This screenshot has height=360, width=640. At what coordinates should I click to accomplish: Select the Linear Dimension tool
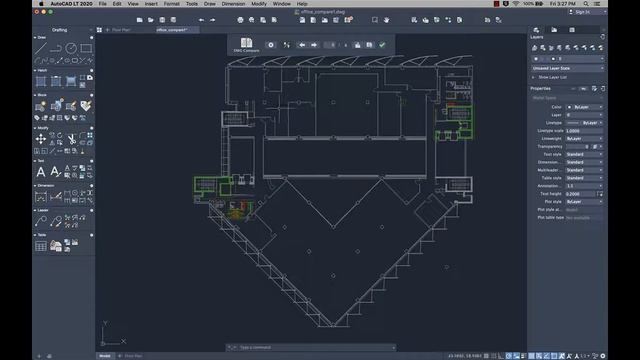[x=41, y=197]
